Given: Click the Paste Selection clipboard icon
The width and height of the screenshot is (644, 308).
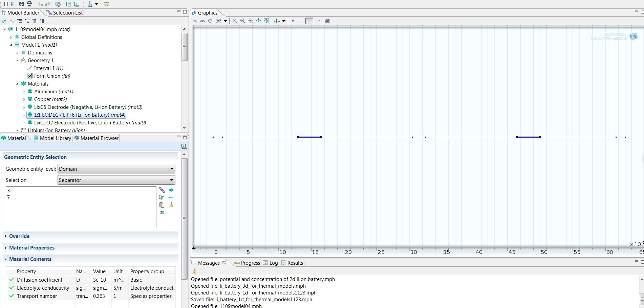Looking at the screenshot, I should tap(162, 205).
